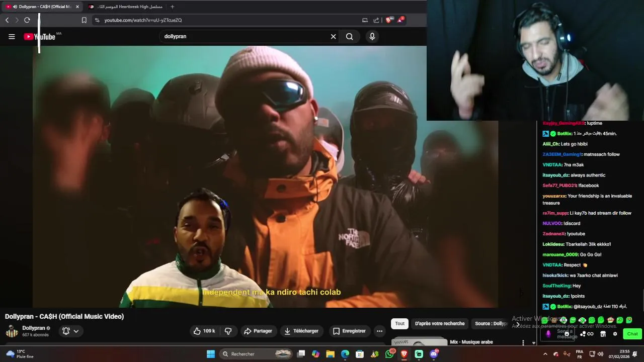644x362 pixels.
Task: Go back in browser history
Action: coord(7,20)
